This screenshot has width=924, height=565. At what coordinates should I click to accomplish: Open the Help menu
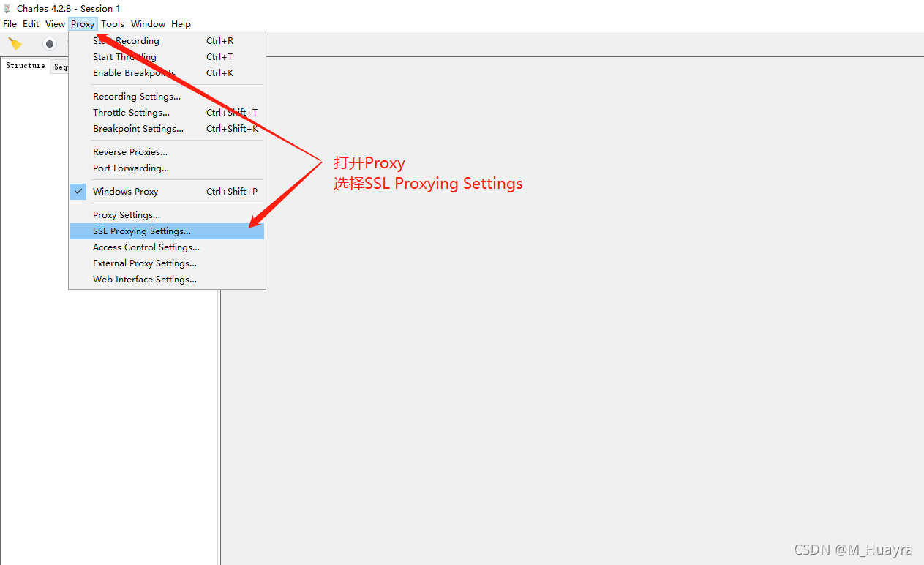(181, 24)
